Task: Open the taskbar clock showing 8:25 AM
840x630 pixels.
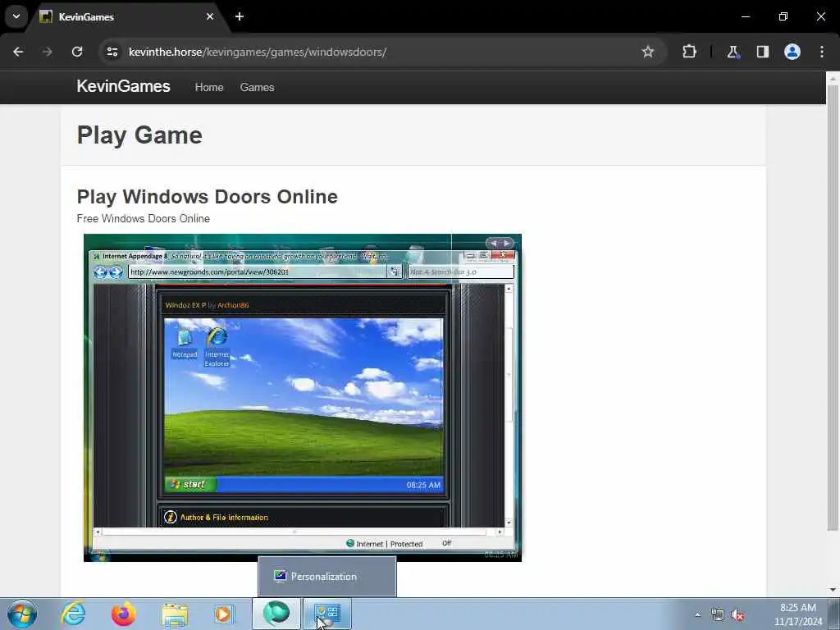Action: [797, 614]
